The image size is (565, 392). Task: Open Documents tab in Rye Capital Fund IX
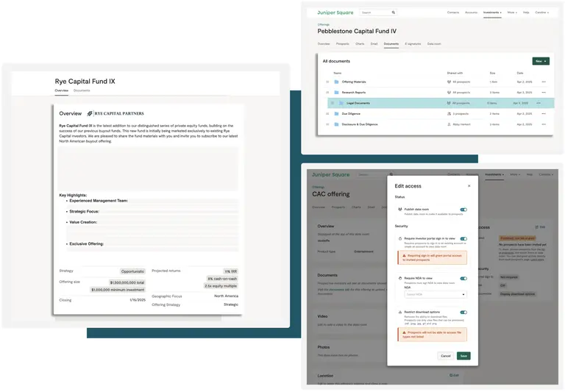pos(82,90)
